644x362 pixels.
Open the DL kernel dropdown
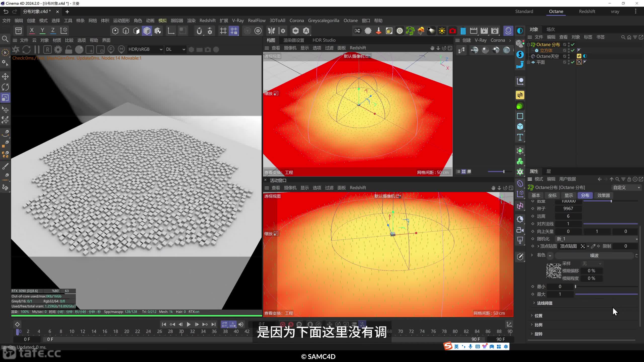point(175,49)
